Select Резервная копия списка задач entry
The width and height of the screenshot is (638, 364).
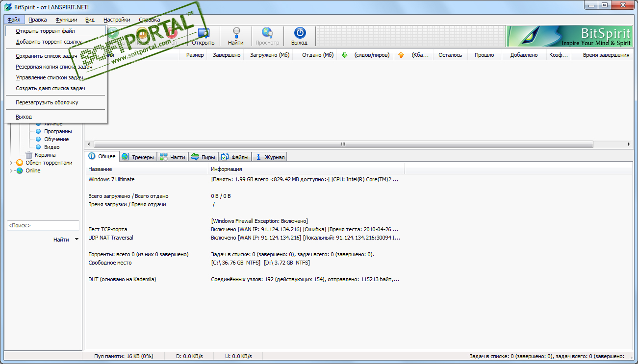click(56, 67)
